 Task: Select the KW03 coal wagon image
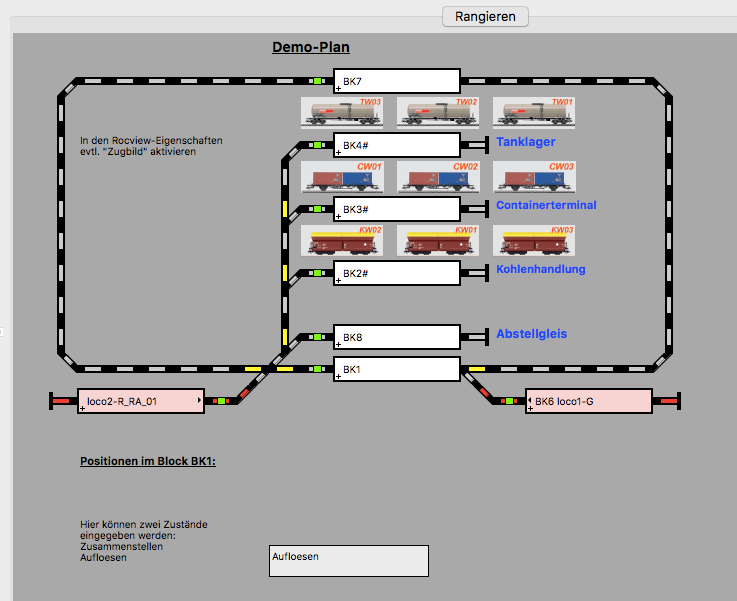click(x=534, y=241)
